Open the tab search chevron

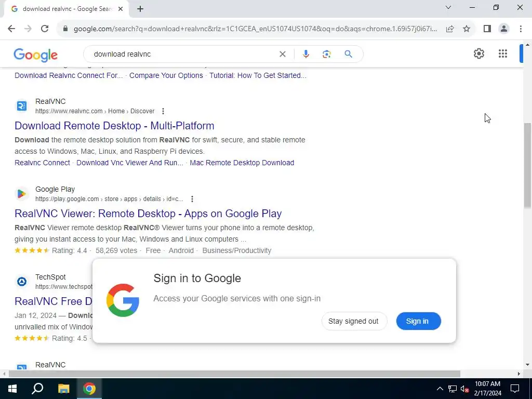click(x=448, y=7)
